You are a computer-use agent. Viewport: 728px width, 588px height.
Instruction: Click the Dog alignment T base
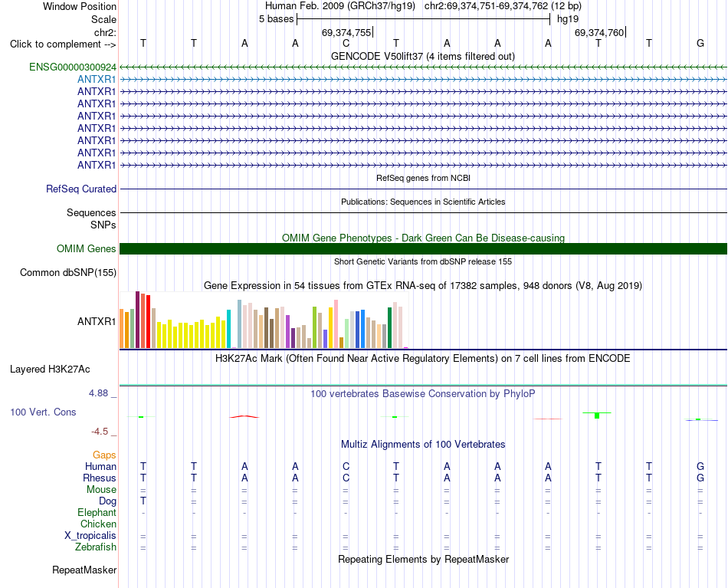click(x=143, y=501)
